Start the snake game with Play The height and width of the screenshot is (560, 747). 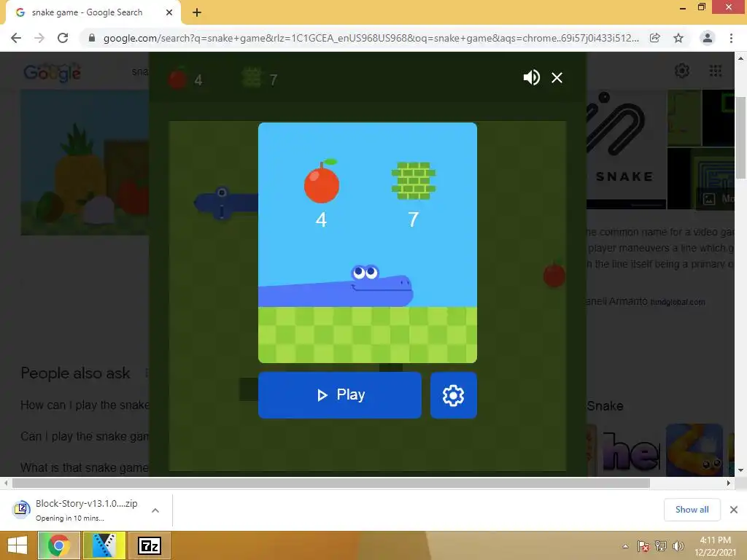(x=340, y=394)
